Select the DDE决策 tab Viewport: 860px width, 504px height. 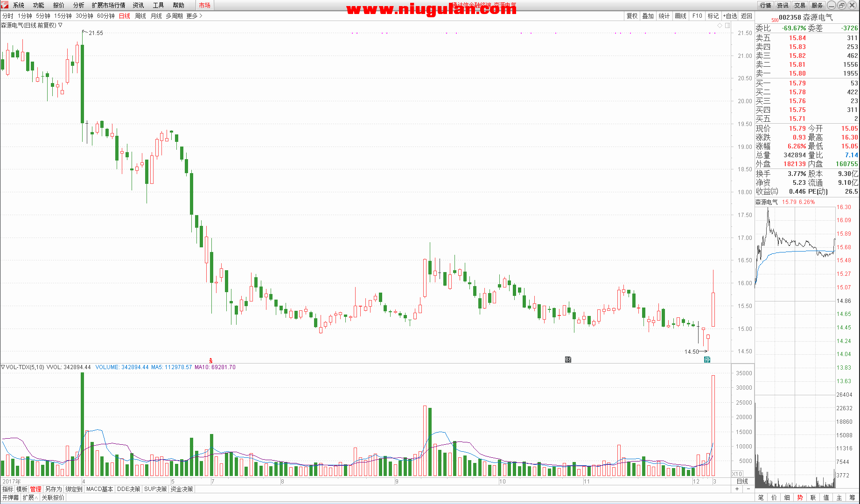point(129,489)
